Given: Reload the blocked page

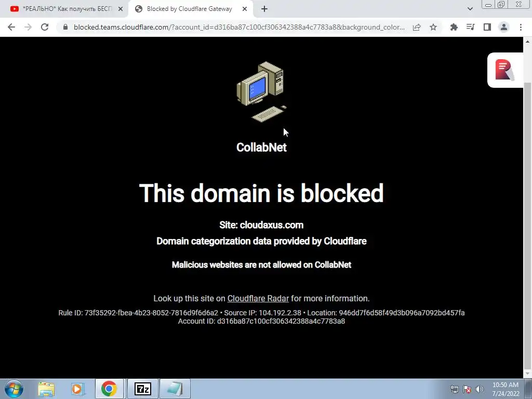Looking at the screenshot, I should (45, 27).
